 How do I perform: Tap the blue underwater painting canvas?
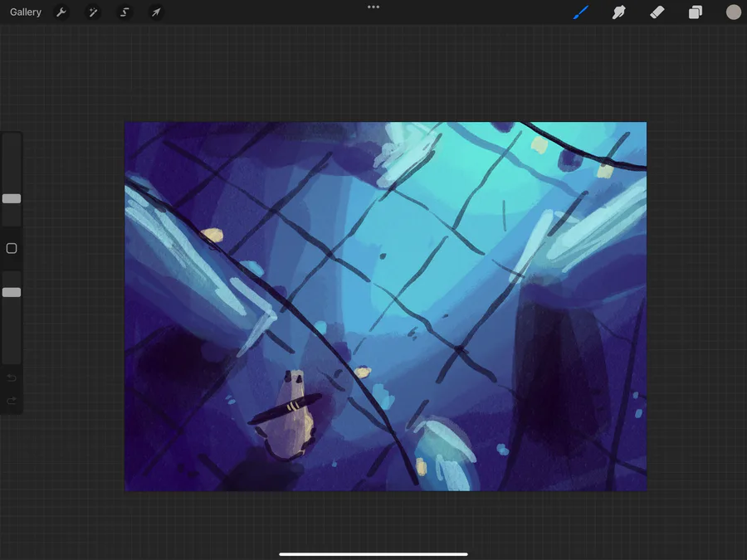385,306
